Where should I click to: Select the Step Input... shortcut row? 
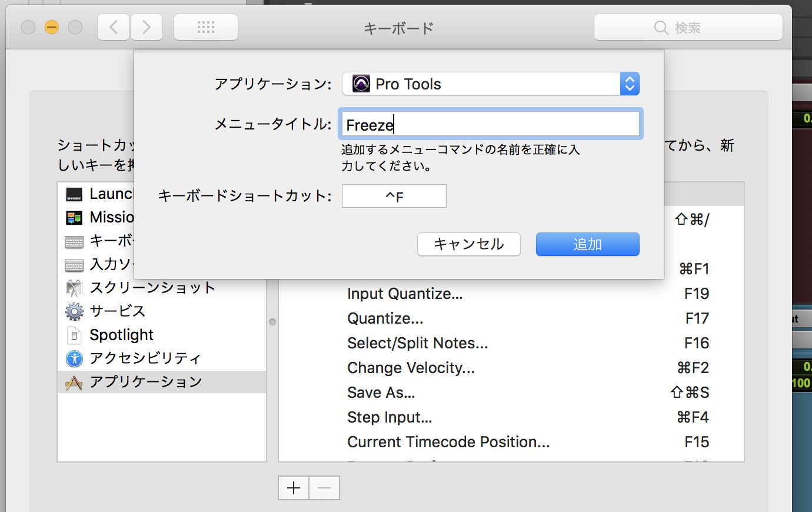(511, 417)
